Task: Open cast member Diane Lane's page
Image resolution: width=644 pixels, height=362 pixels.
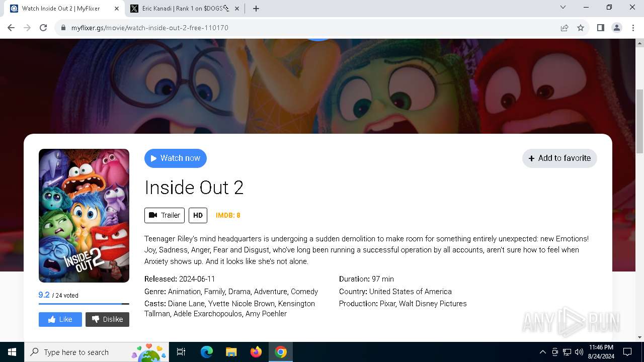Action: [x=186, y=304]
